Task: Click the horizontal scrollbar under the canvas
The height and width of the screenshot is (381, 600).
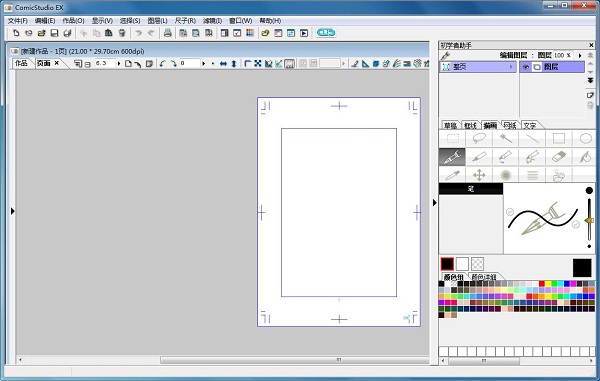Action: (x=295, y=360)
